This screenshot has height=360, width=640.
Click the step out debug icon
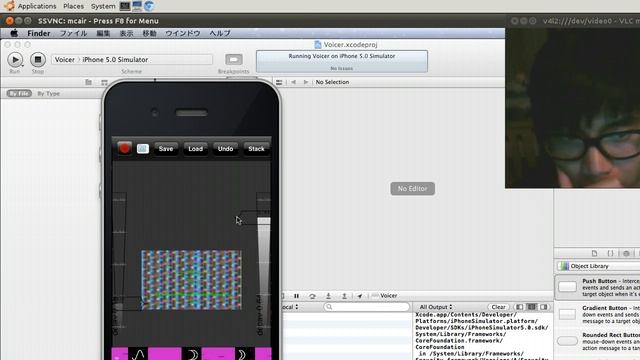[344, 296]
